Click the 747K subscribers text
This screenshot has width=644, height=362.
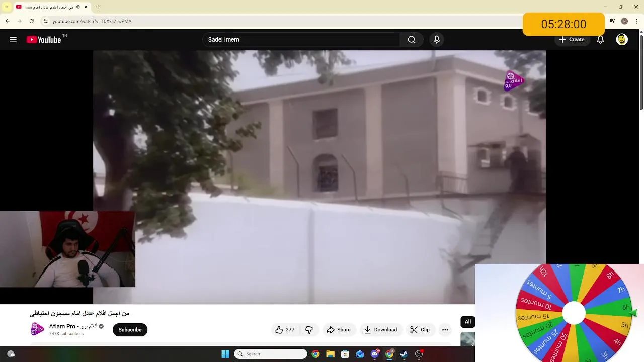point(66,334)
